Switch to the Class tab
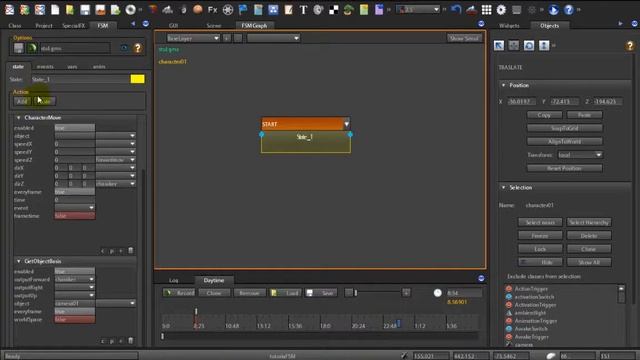 (15, 26)
